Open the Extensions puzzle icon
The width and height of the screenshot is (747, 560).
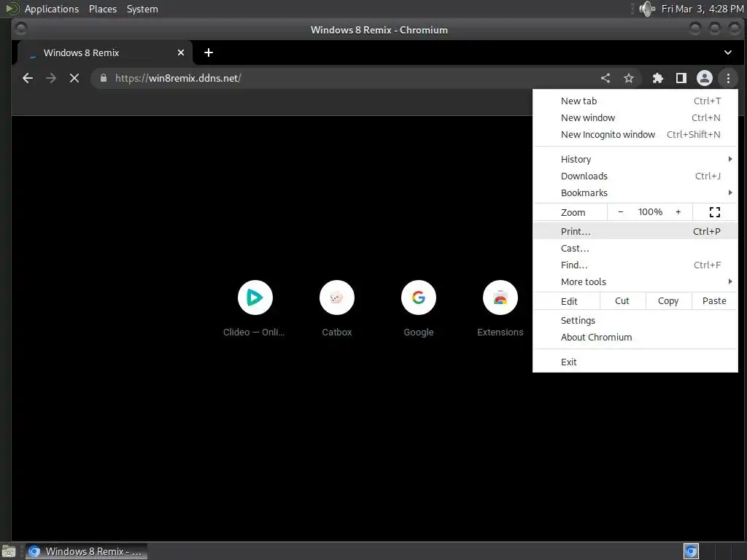pyautogui.click(x=658, y=78)
